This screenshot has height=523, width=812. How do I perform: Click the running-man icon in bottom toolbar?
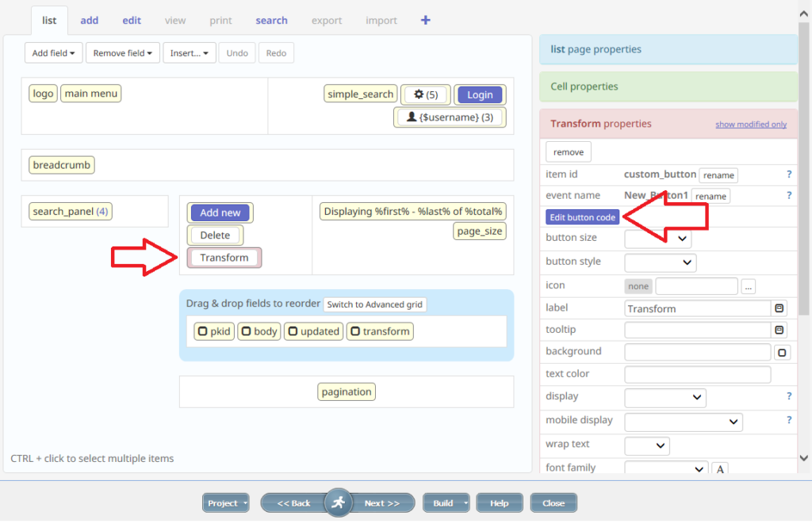338,502
